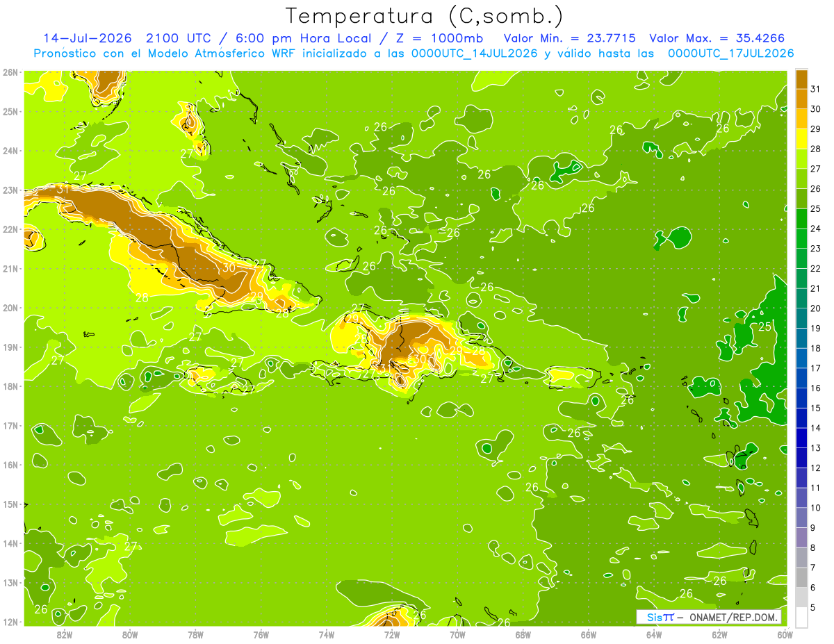
Task: Click the legend swatch between 30 and 31
Action: pos(801,99)
